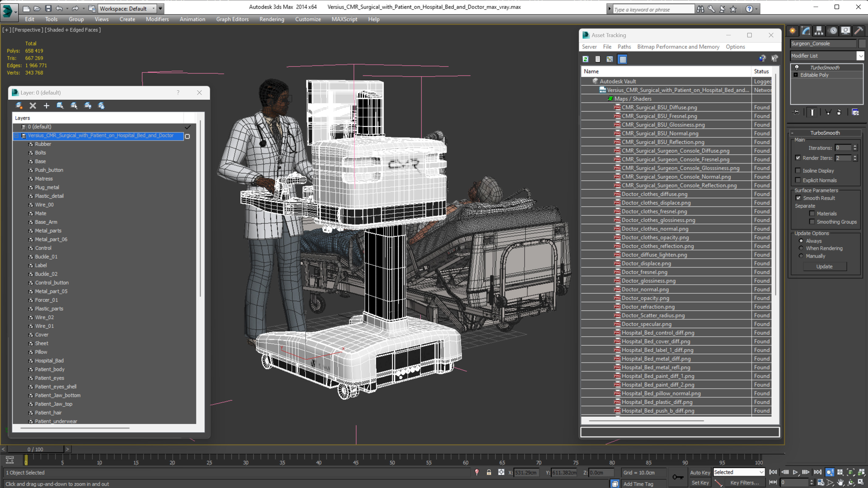Click the Auto Key button
Image resolution: width=868 pixels, height=488 pixels.
tap(700, 472)
